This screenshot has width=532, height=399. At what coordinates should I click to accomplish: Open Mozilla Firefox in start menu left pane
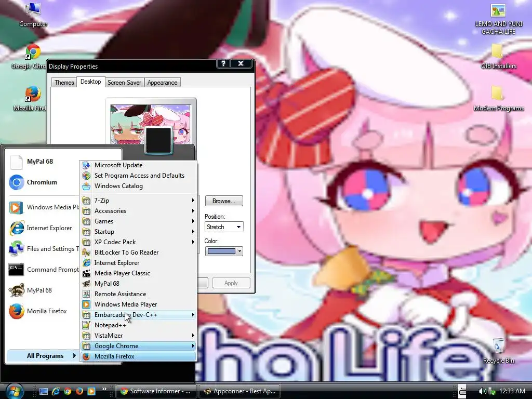click(43, 312)
